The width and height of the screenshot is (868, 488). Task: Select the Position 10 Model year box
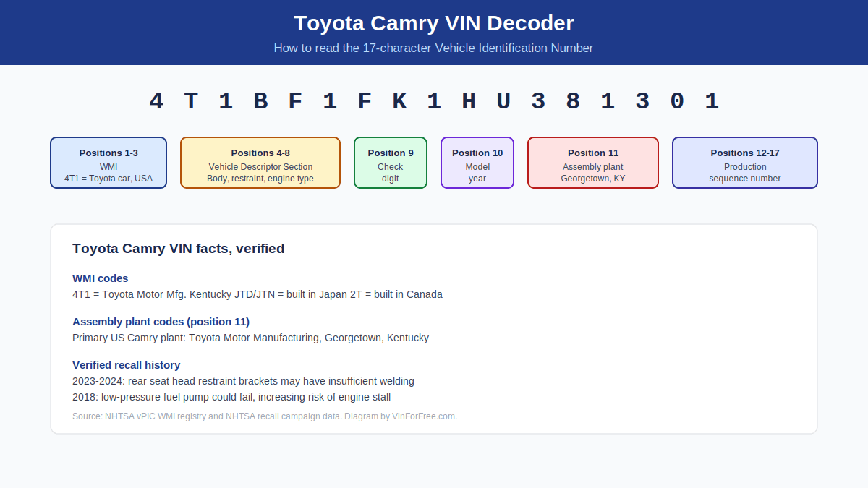(x=477, y=163)
